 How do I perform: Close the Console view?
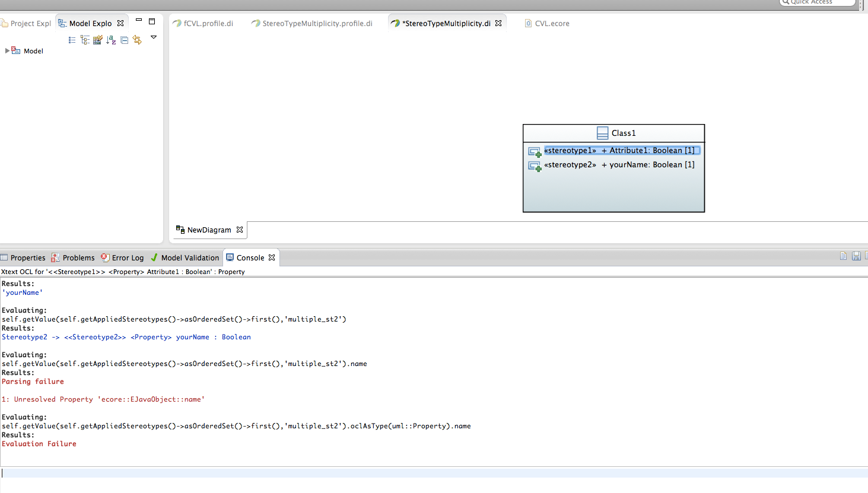point(272,257)
